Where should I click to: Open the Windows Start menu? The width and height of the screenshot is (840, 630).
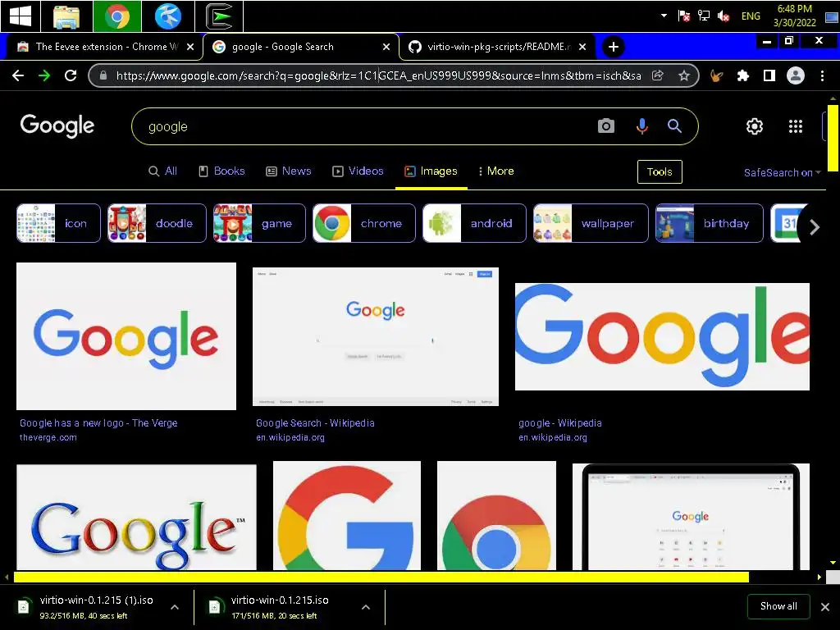21,16
